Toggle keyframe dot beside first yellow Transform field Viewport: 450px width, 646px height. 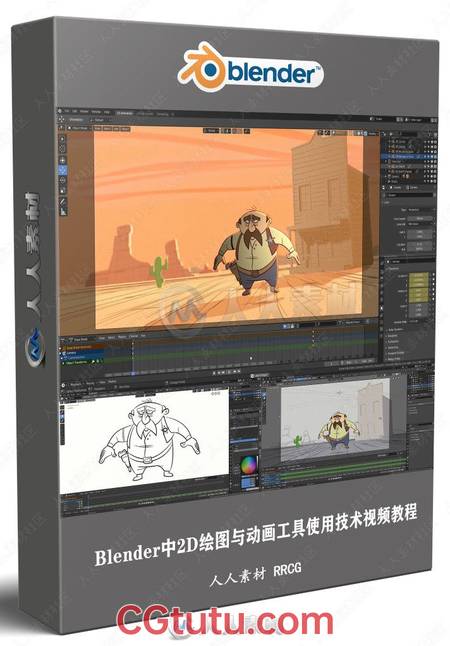433,275
